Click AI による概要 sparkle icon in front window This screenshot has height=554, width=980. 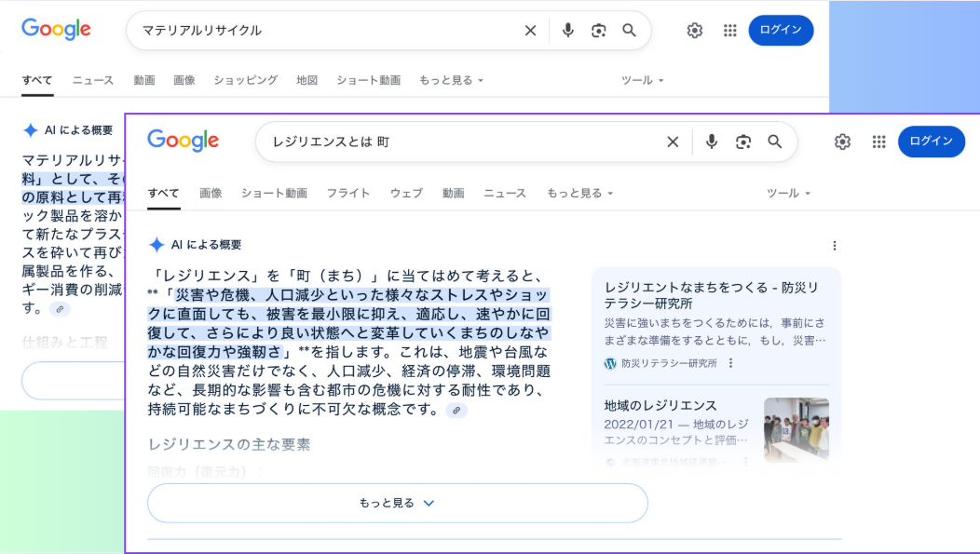point(157,245)
